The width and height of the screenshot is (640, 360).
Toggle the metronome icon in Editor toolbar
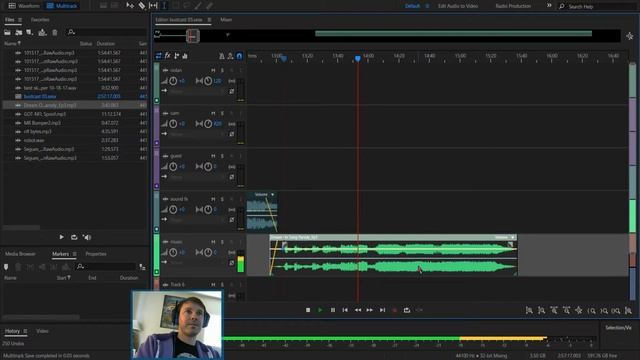coord(222,56)
